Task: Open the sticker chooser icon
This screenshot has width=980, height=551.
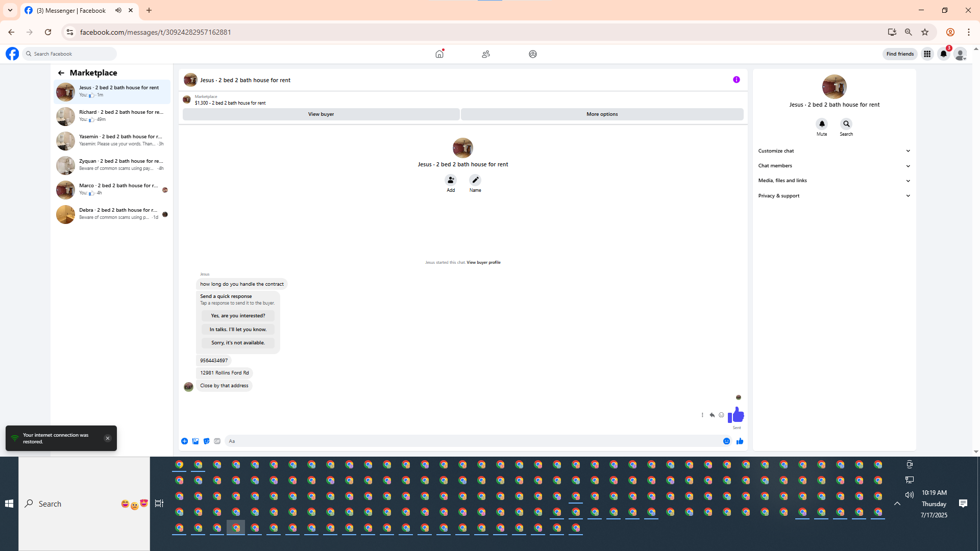Action: coord(206,441)
